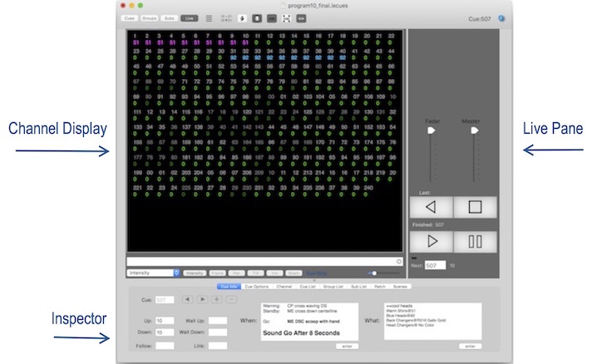Click the Master fader slider handle

click(x=475, y=130)
